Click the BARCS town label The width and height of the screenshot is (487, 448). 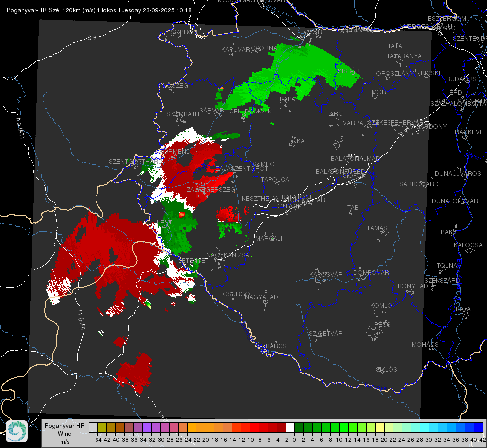[276, 346]
